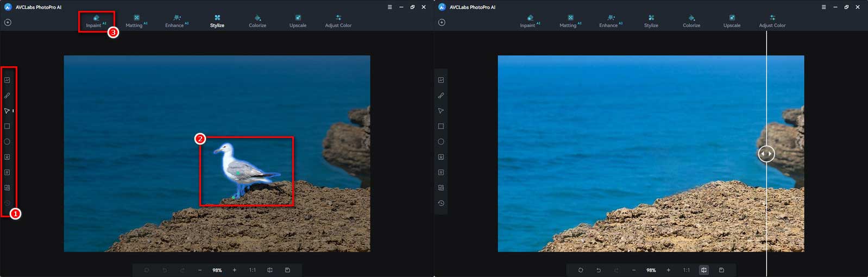
Task: Open Upscale tab in right window
Action: pos(732,21)
